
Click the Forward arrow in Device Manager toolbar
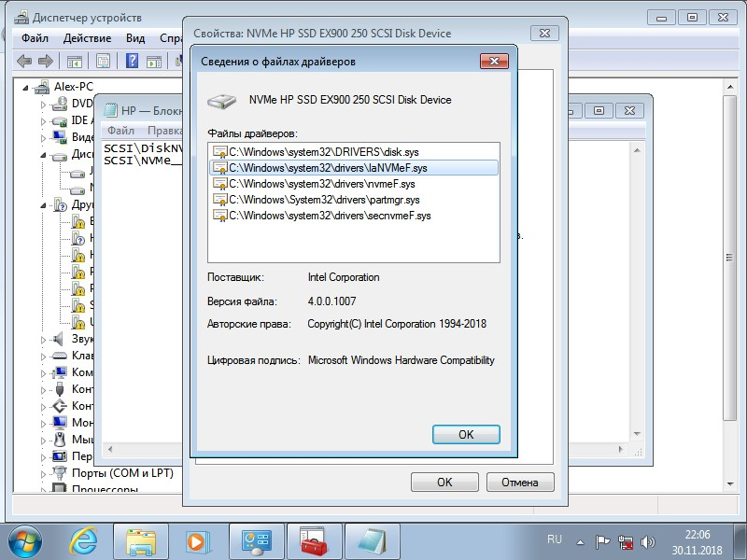point(45,61)
